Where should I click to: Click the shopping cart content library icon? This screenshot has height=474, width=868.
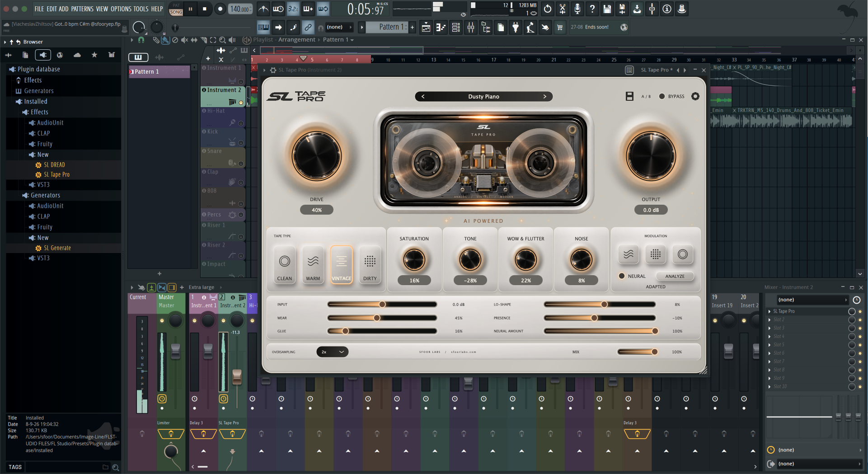pyautogui.click(x=560, y=28)
